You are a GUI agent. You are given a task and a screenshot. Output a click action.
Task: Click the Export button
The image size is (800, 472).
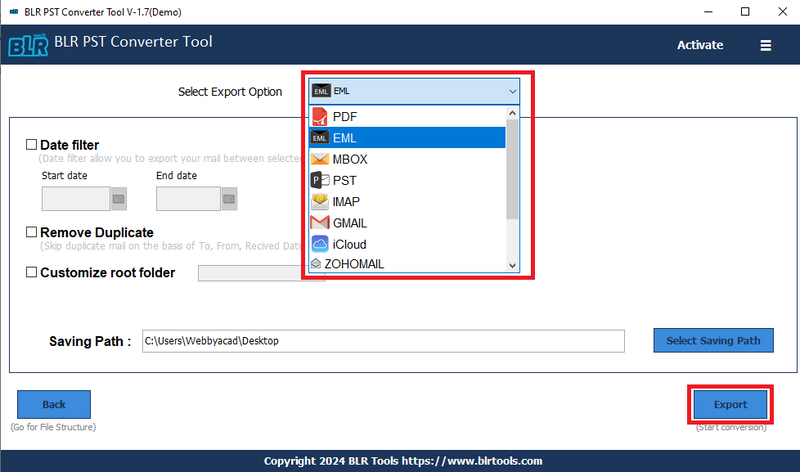(x=730, y=405)
